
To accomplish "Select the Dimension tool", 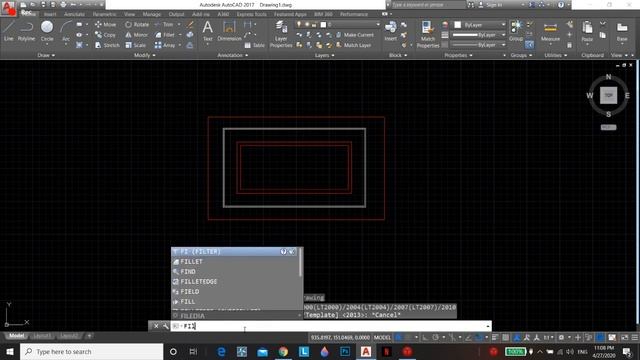I will [x=229, y=32].
